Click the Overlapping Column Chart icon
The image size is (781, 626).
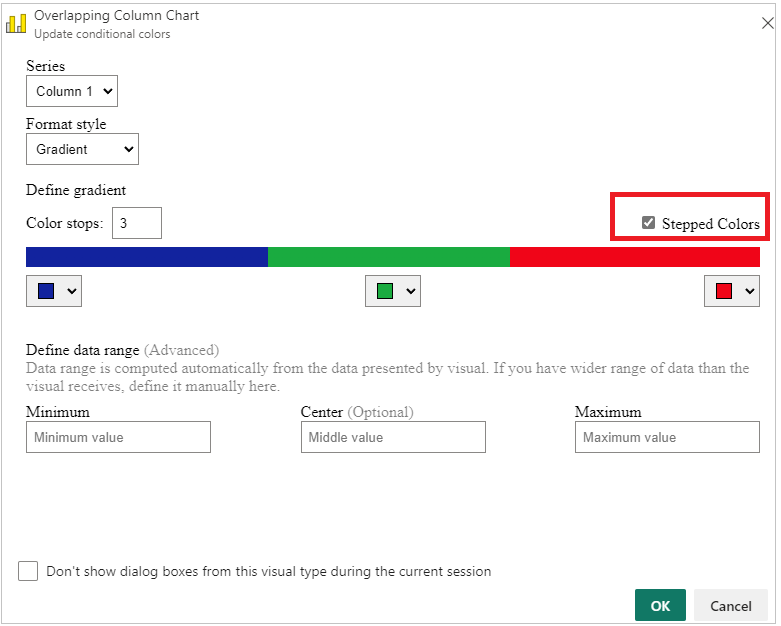coord(16,23)
